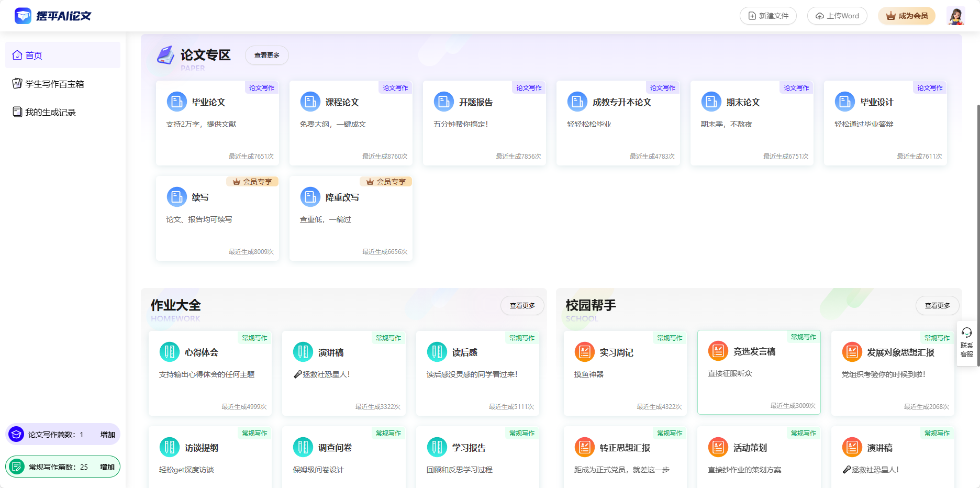View more in the 校园帮手 section
This screenshot has height=488, width=980.
(938, 305)
